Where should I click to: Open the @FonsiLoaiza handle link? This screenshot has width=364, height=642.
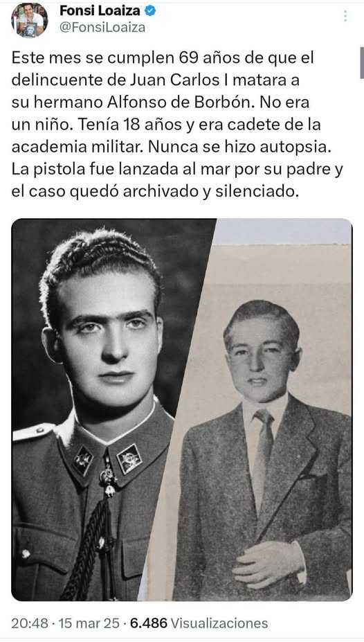pos(102,28)
